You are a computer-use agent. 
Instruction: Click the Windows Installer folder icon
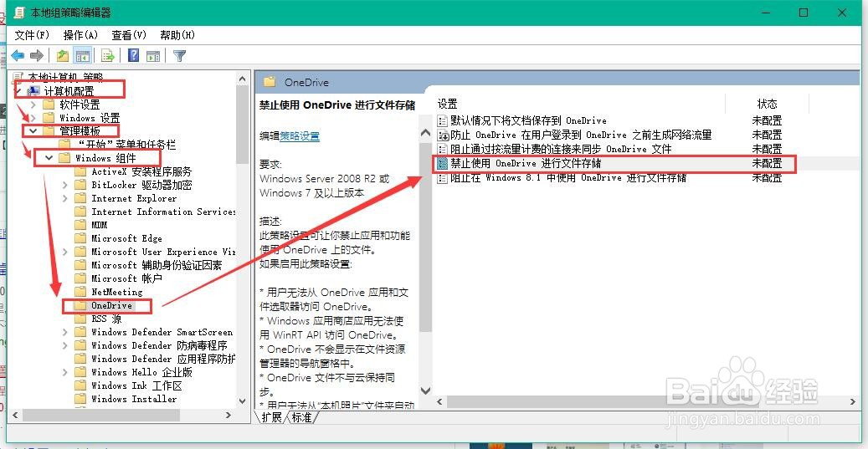pos(81,399)
